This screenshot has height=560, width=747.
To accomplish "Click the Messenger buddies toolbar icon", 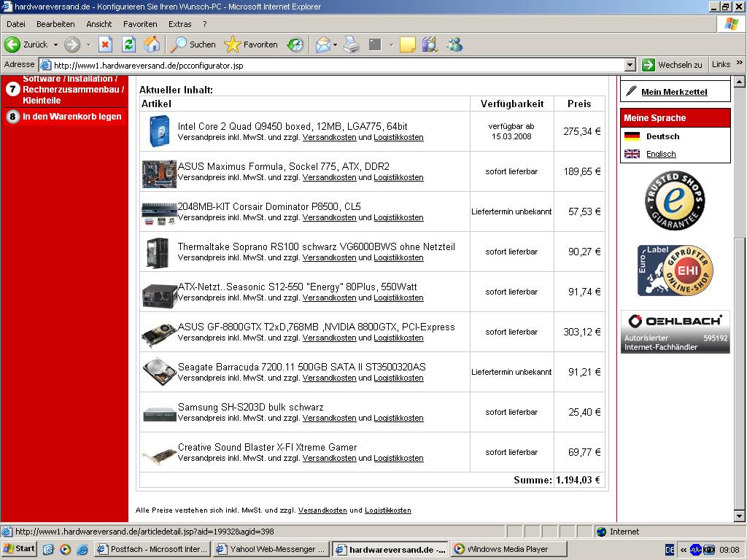I will (454, 44).
